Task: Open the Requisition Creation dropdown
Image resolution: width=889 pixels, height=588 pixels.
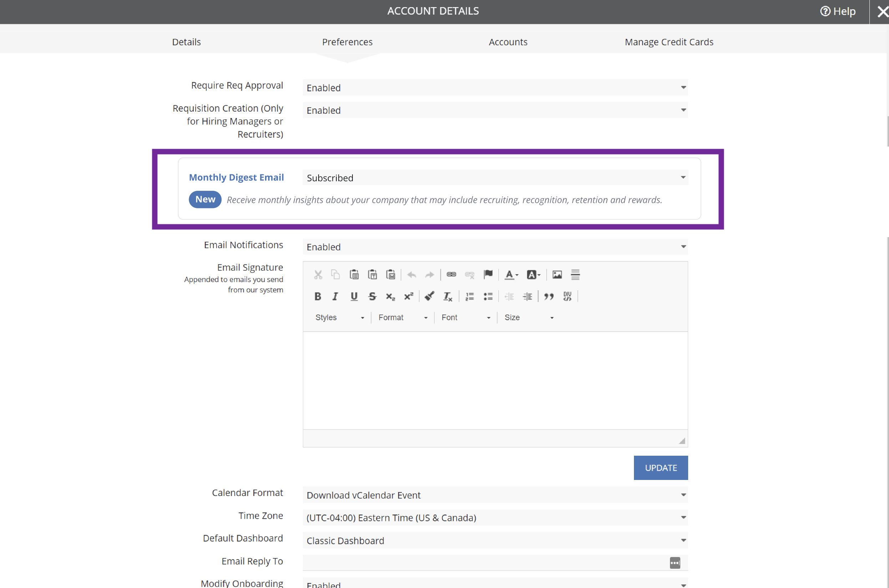Action: [x=495, y=110]
